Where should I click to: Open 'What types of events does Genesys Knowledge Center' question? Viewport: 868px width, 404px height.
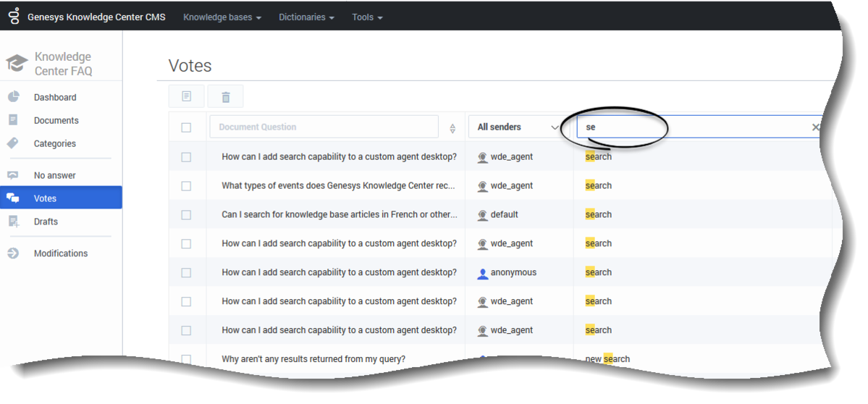click(338, 186)
